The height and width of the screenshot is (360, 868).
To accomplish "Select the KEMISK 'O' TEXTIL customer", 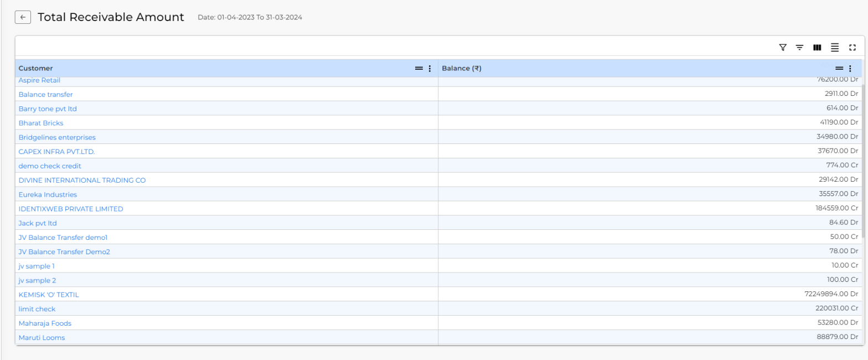I will click(49, 295).
